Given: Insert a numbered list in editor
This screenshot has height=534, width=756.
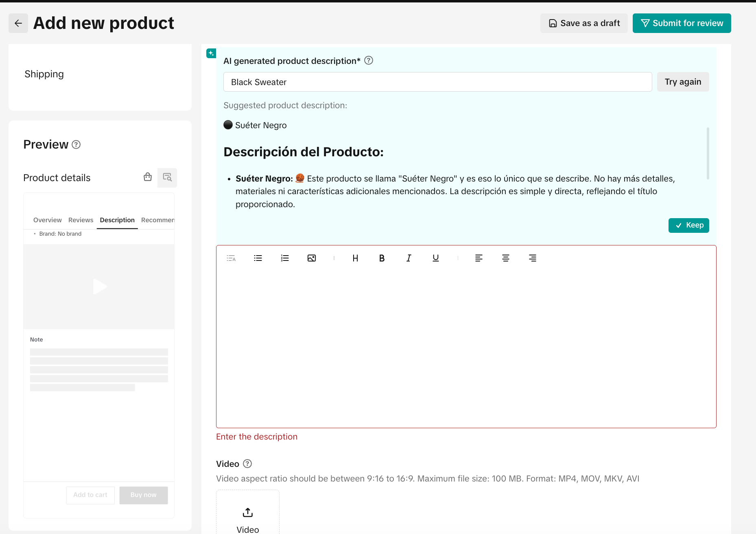Looking at the screenshot, I should click(x=285, y=258).
